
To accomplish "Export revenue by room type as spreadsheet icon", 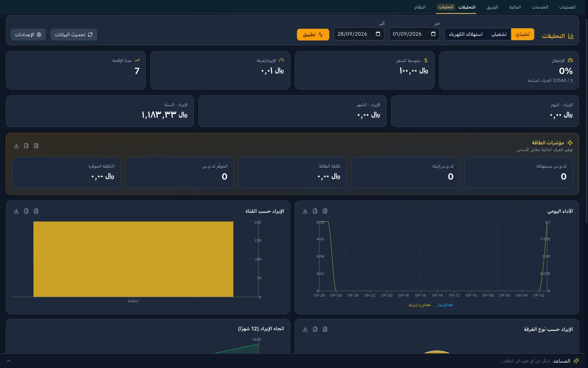I will [x=315, y=329].
